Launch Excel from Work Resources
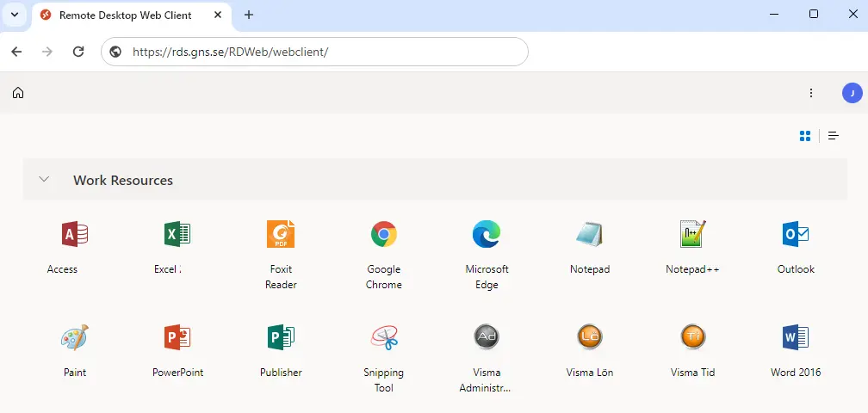 (177, 234)
